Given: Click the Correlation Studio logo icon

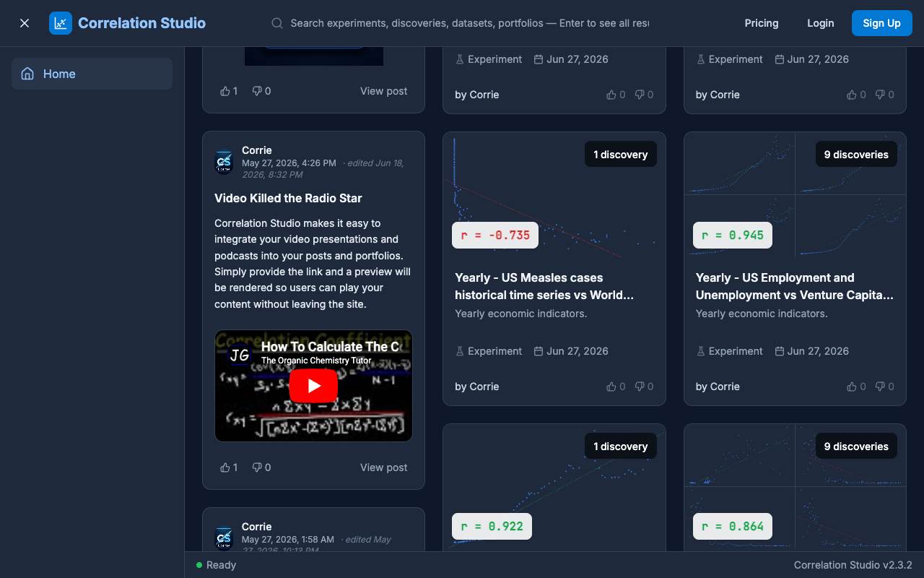Looking at the screenshot, I should point(61,23).
